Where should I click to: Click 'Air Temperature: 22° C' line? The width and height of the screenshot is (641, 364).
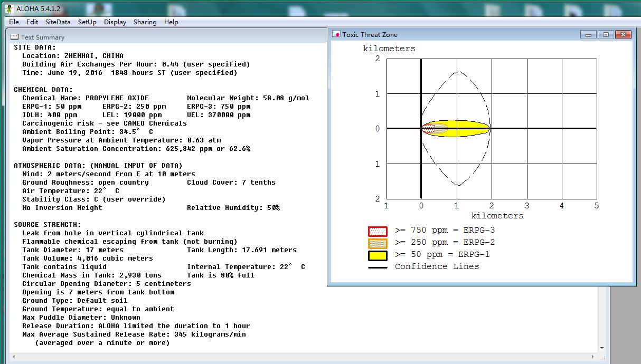tap(71, 191)
